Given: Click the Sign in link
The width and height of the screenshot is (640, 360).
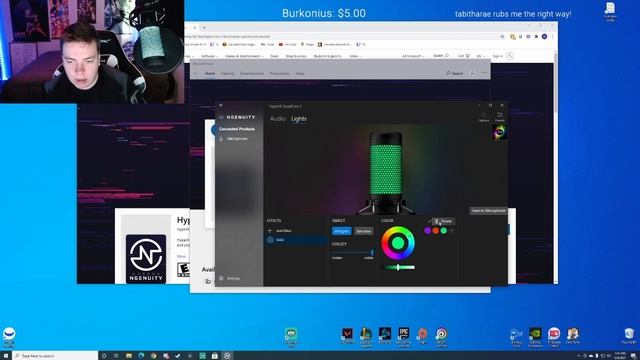Looking at the screenshot, I should tap(498, 56).
